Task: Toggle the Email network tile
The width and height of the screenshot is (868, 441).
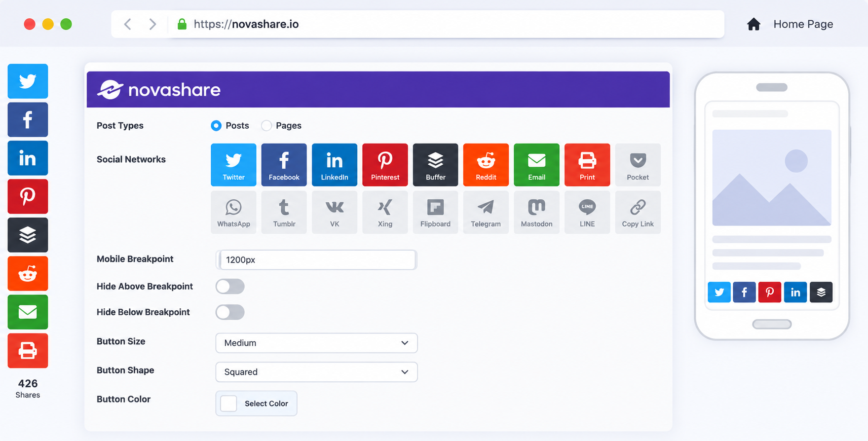Action: pyautogui.click(x=536, y=165)
